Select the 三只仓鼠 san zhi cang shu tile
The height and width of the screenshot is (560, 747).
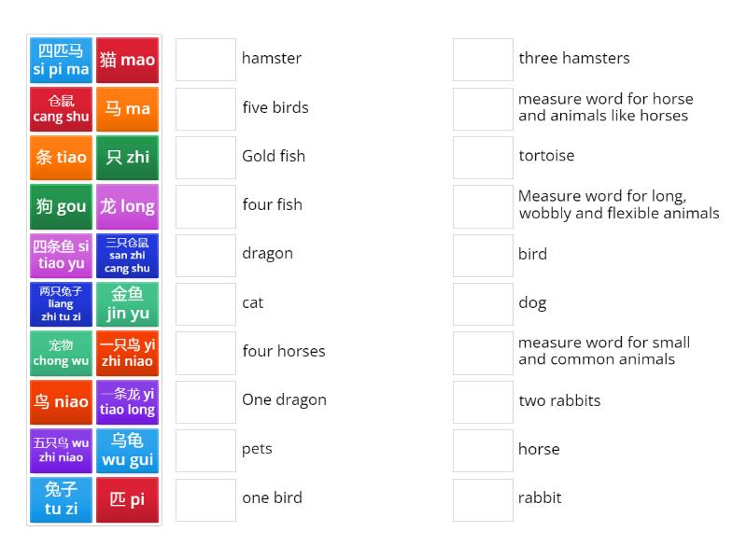[x=128, y=255]
